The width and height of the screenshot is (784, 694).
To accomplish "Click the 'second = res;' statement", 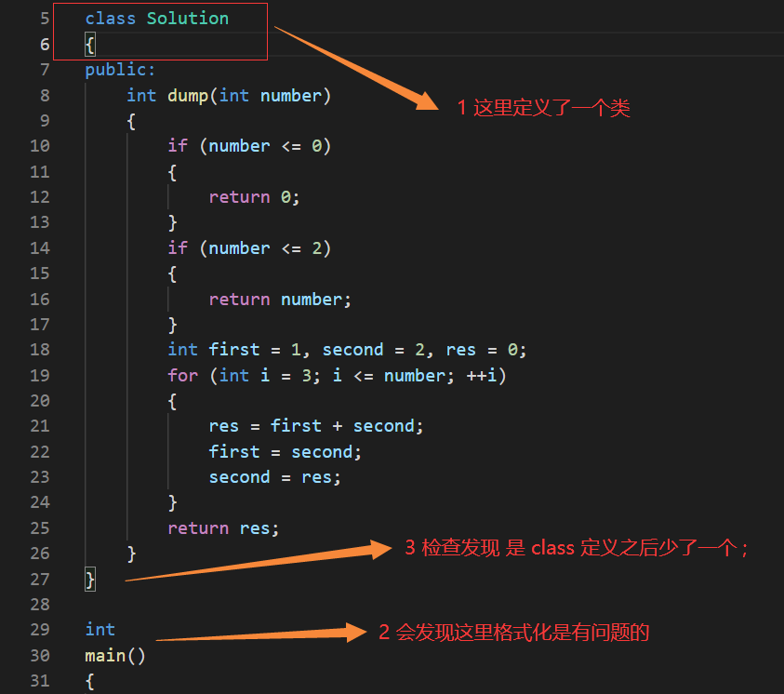I will [x=274, y=477].
